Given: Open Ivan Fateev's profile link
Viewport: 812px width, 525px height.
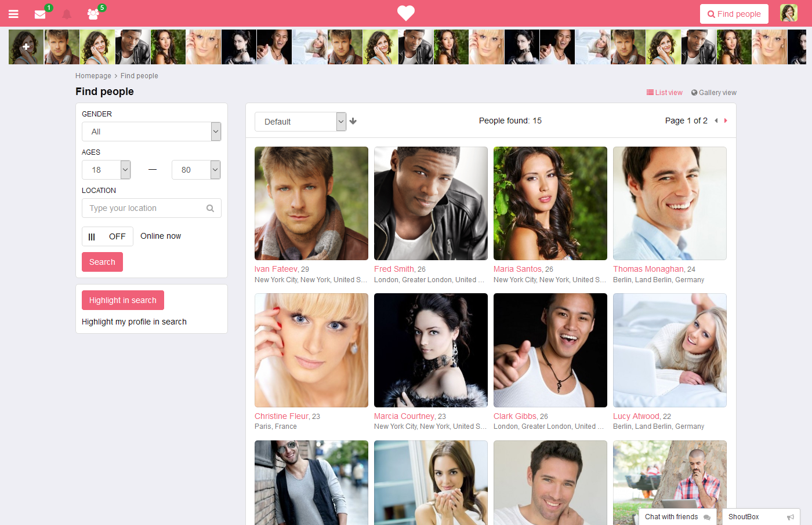Looking at the screenshot, I should tap(276, 269).
